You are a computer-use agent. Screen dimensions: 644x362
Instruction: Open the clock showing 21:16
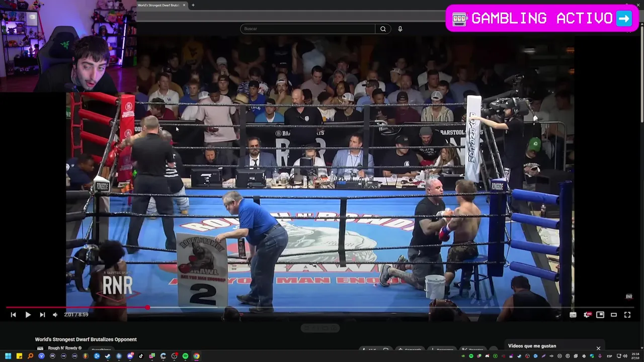636,356
